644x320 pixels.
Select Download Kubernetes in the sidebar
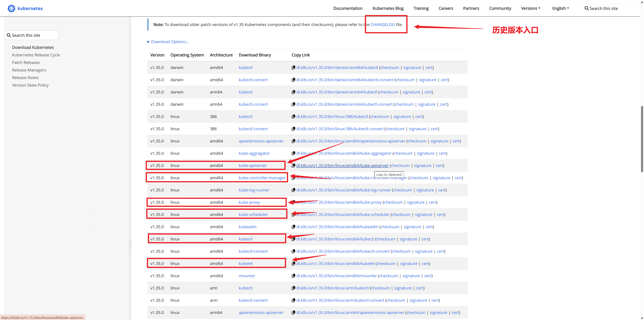[33, 47]
